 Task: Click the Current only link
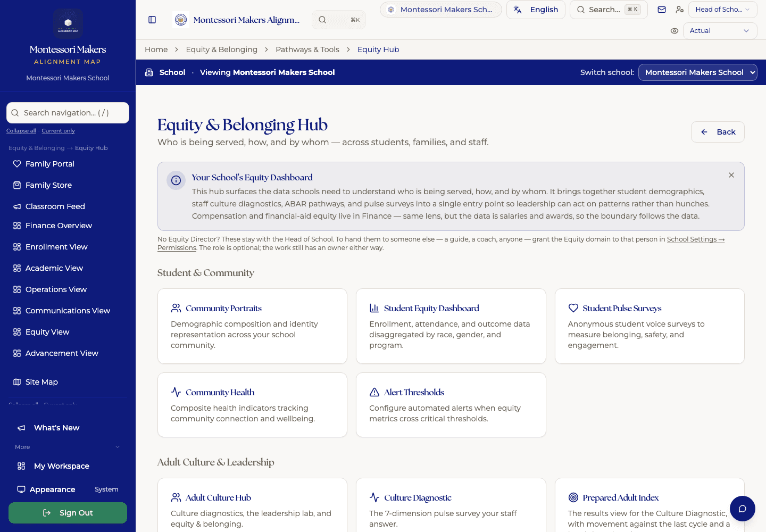58,131
